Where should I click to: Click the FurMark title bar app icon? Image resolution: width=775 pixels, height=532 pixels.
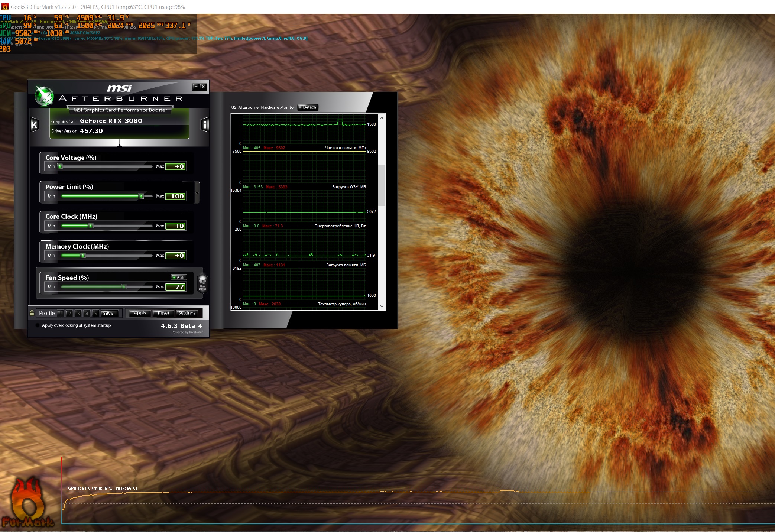pos(5,7)
